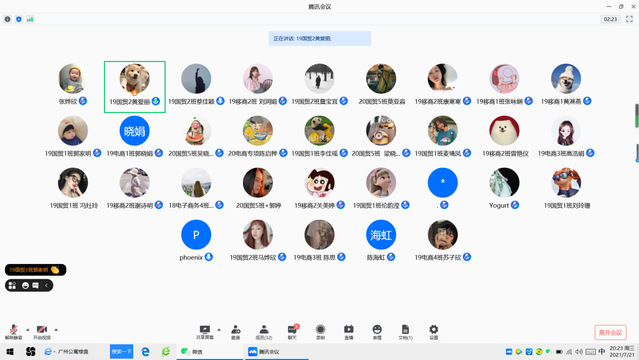Expand the video options arrow beside camera
This screenshot has height=360, width=639.
point(56,329)
